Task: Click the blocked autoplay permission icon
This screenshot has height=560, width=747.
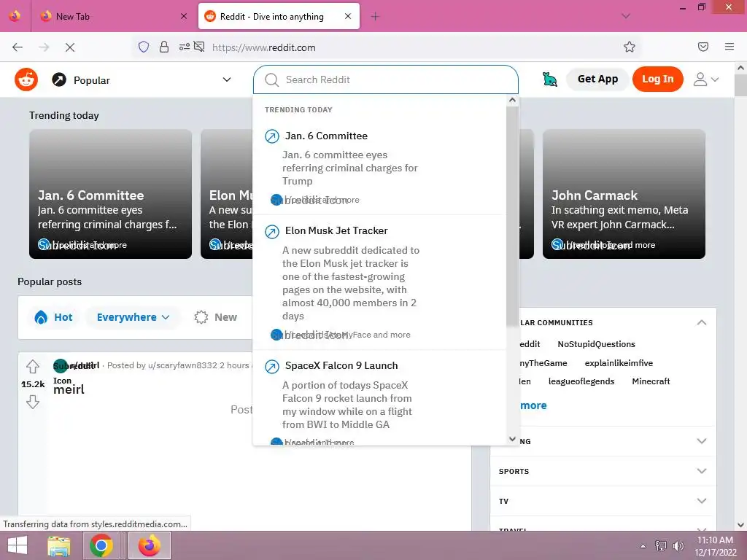Action: point(200,47)
